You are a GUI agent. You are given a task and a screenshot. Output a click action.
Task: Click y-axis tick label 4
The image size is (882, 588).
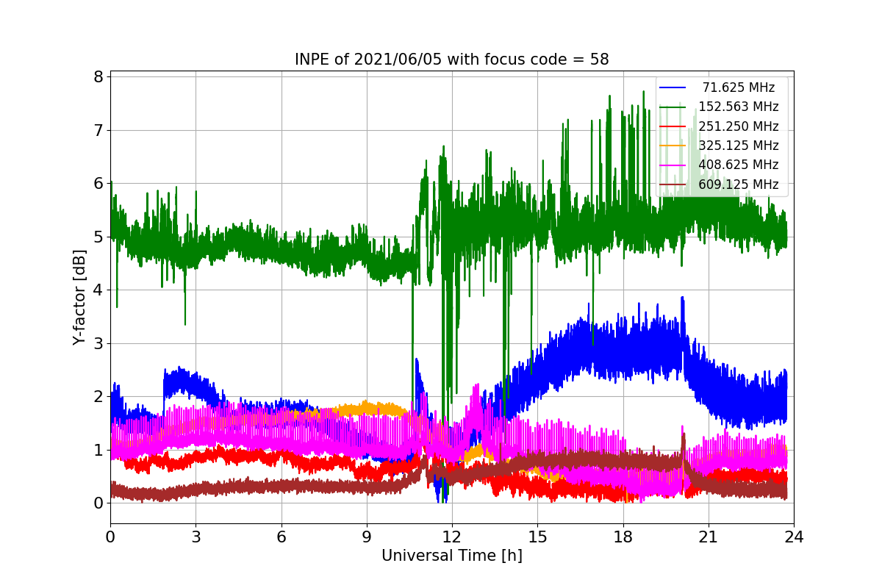[98, 290]
